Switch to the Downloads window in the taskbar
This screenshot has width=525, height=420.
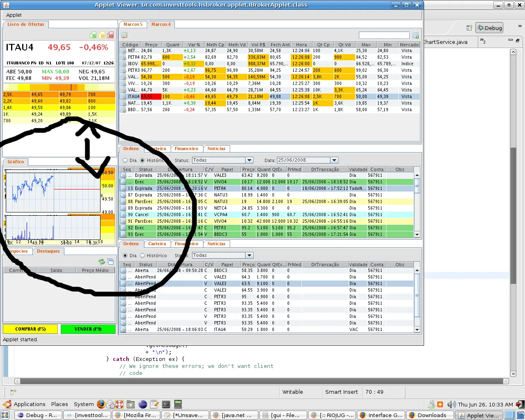click(430, 415)
